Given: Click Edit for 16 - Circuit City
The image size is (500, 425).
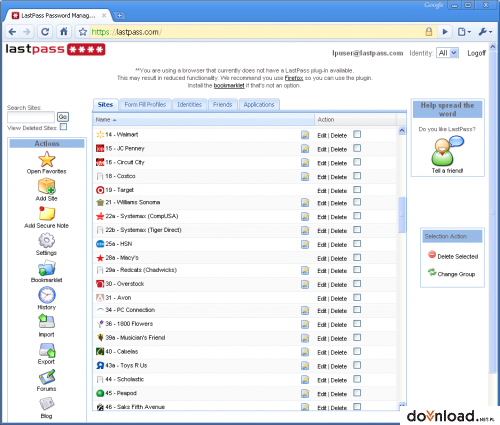Looking at the screenshot, I should [x=322, y=163].
